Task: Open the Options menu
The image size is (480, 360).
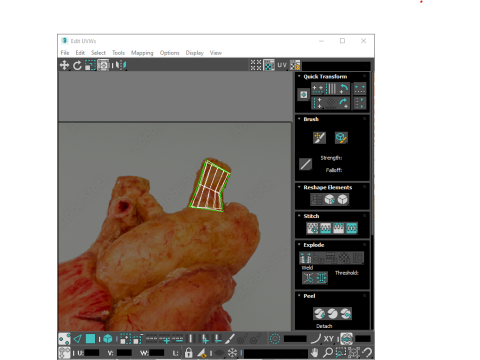Action: click(169, 53)
